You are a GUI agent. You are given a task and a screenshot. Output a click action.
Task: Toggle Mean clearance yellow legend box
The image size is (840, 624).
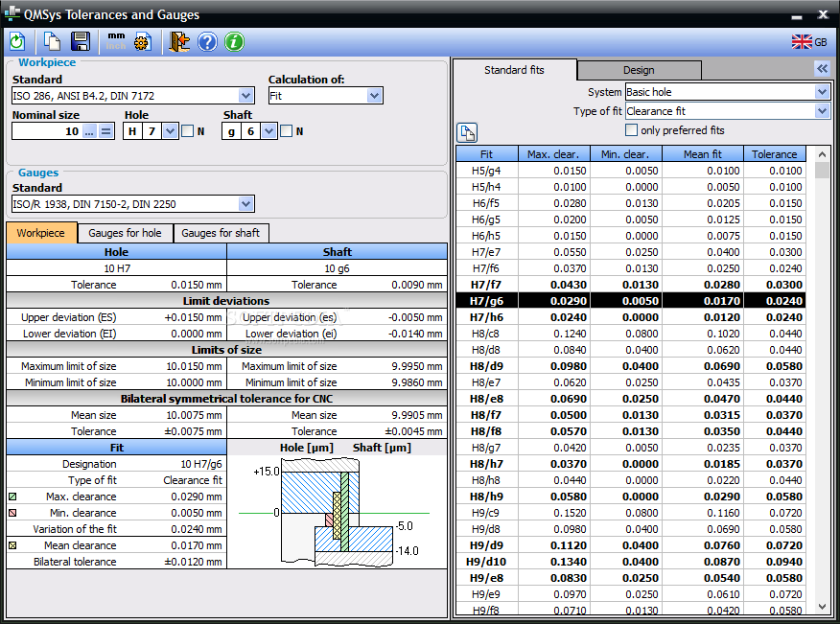click(x=12, y=545)
